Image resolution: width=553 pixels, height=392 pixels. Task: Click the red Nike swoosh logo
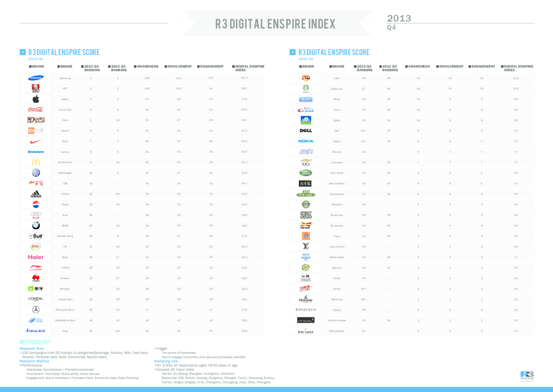point(36,141)
